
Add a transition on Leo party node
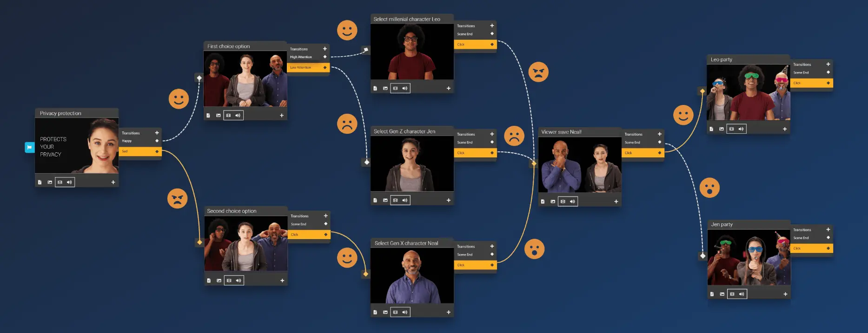pos(828,64)
